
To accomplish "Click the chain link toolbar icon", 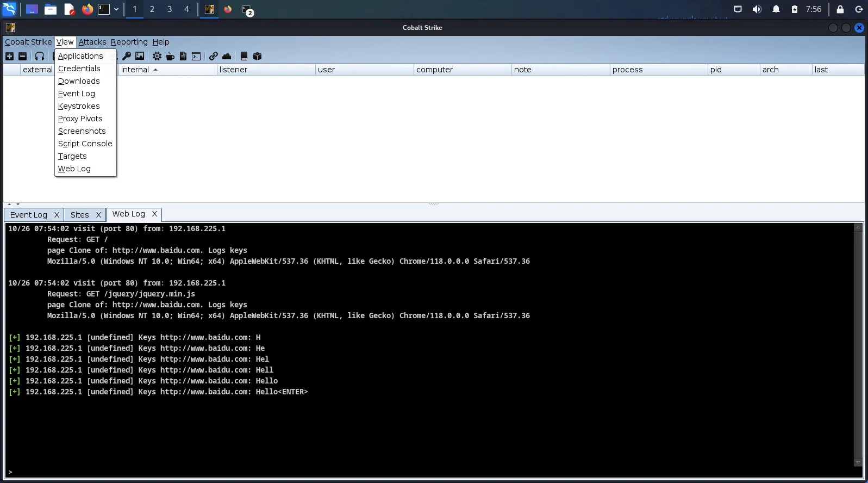I will [214, 56].
